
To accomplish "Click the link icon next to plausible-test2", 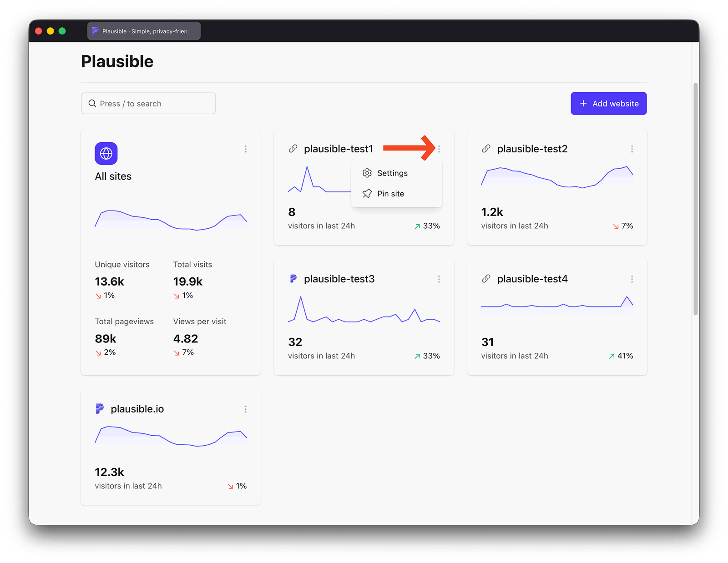I will pyautogui.click(x=486, y=148).
